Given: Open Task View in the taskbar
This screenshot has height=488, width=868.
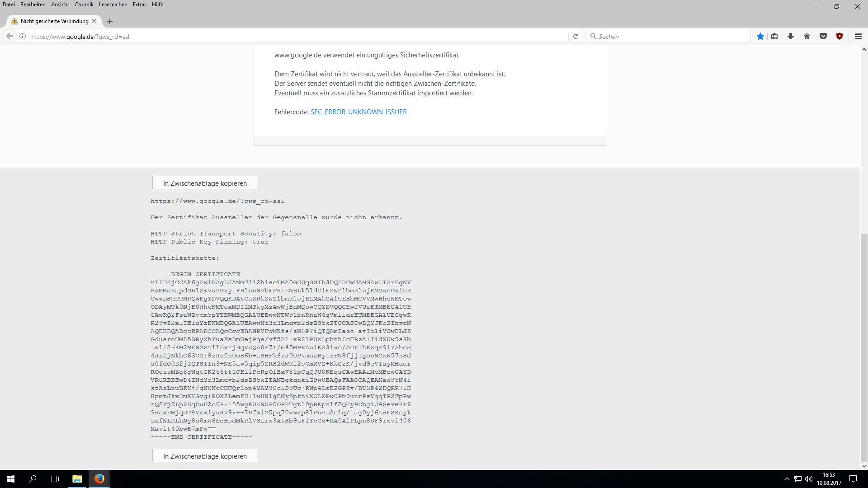Looking at the screenshot, I should pos(54,479).
